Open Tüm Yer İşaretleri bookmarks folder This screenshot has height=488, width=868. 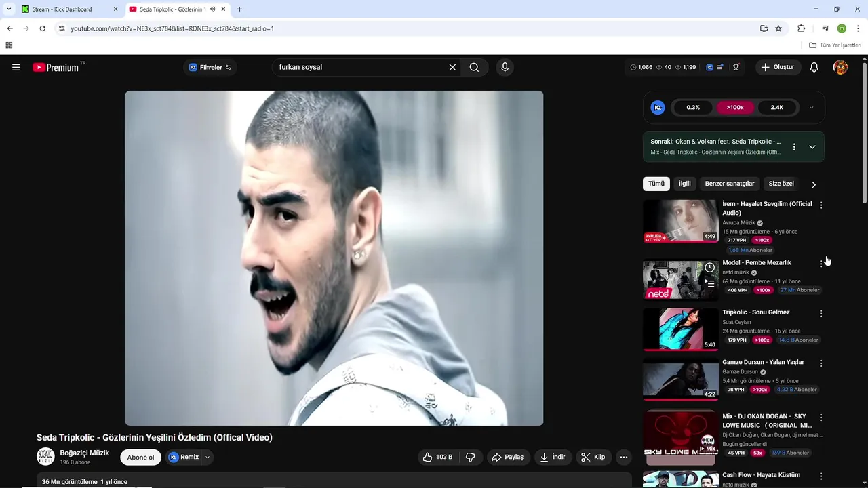click(x=835, y=45)
